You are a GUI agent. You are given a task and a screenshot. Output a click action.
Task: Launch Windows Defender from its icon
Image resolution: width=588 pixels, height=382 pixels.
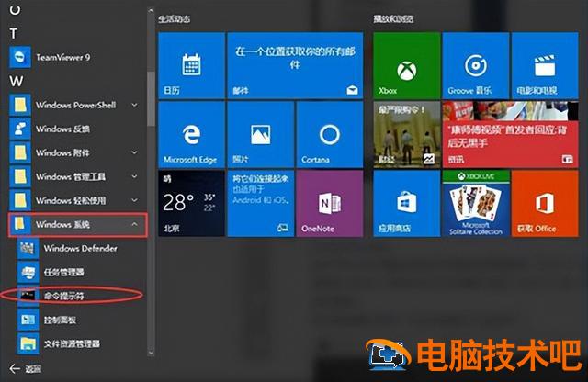(28, 248)
